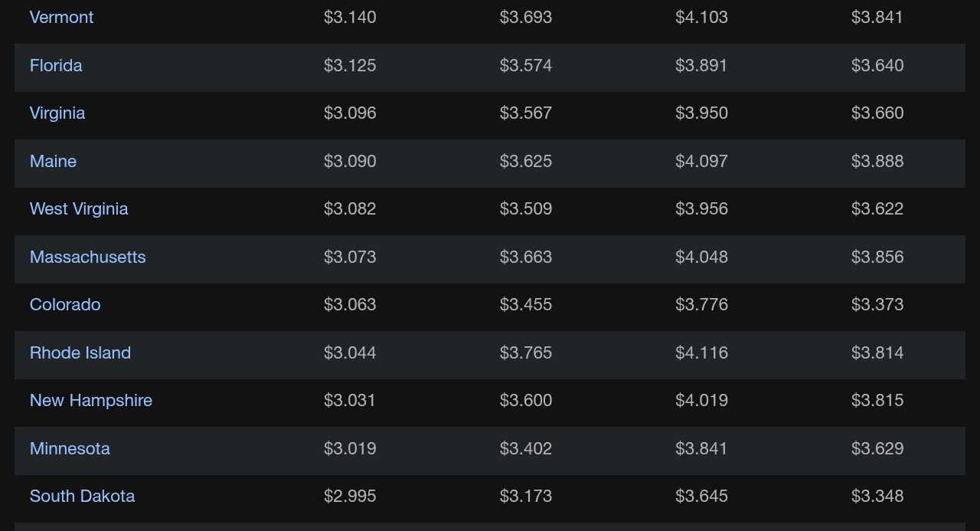Click Vermont's $3.140 price cell
This screenshot has width=980, height=531.
[350, 17]
